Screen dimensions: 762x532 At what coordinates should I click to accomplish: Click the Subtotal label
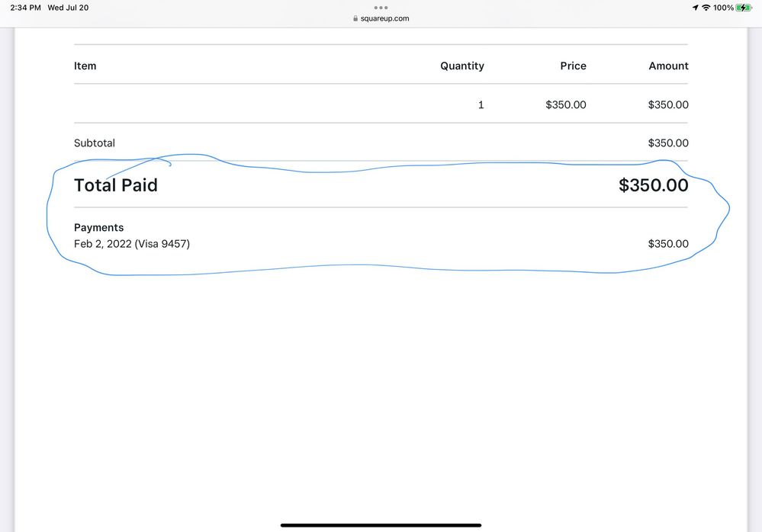coord(95,143)
